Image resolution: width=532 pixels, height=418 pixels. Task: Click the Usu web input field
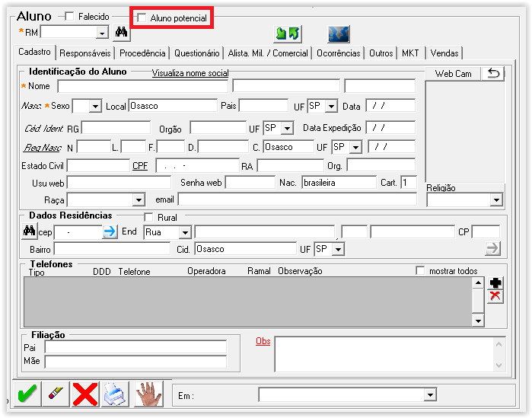(119, 183)
